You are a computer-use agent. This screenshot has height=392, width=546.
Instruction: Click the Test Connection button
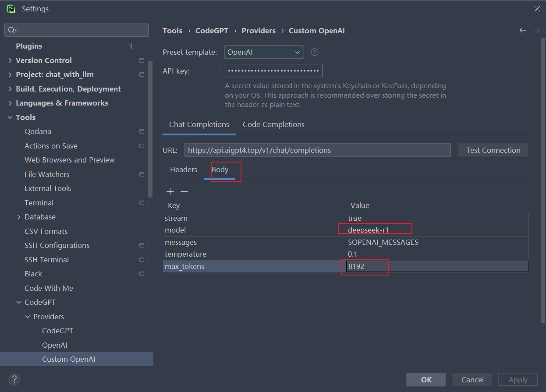493,150
